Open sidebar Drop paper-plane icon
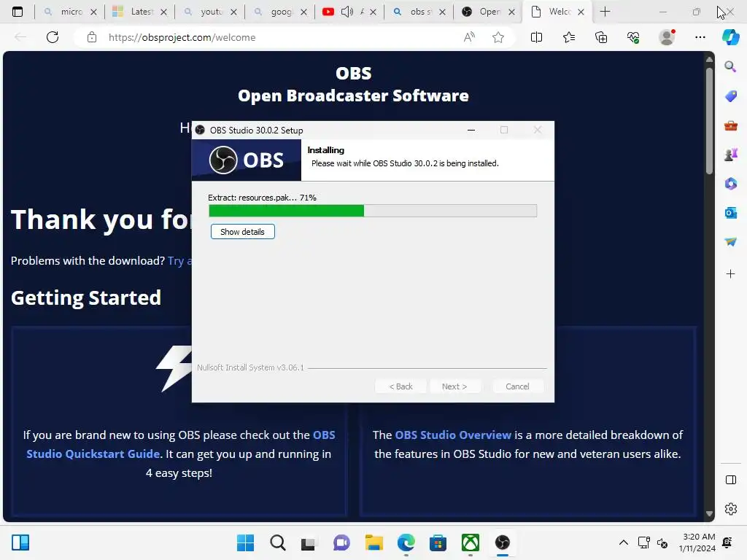 coord(730,242)
